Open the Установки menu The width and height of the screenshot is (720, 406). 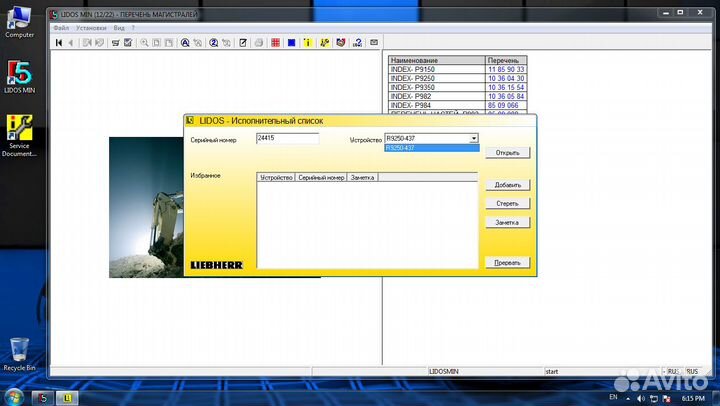(x=90, y=28)
